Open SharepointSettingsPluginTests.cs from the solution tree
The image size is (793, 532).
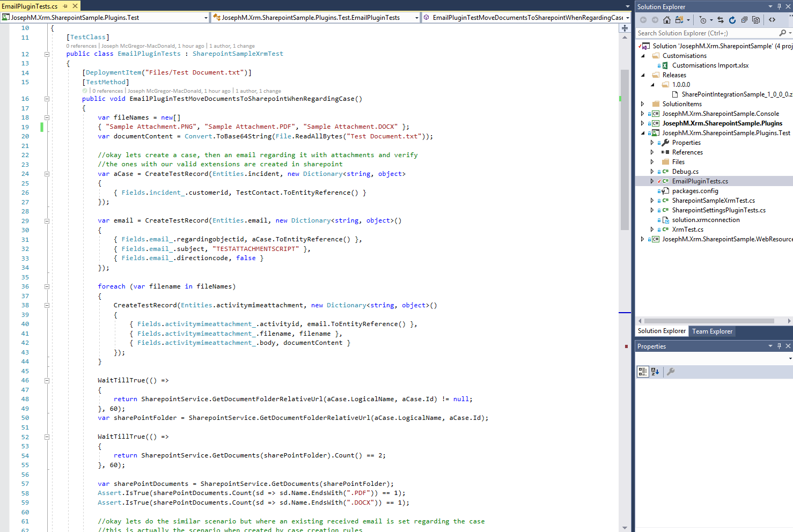pos(718,210)
